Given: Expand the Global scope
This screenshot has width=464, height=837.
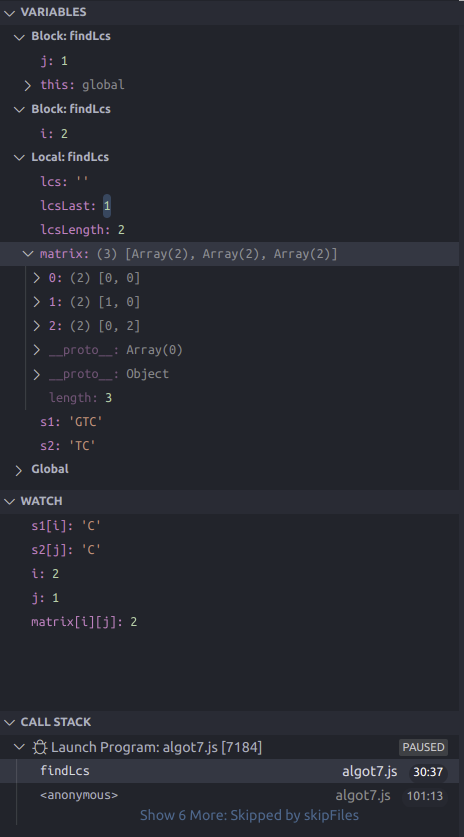Looking at the screenshot, I should [x=19, y=470].
